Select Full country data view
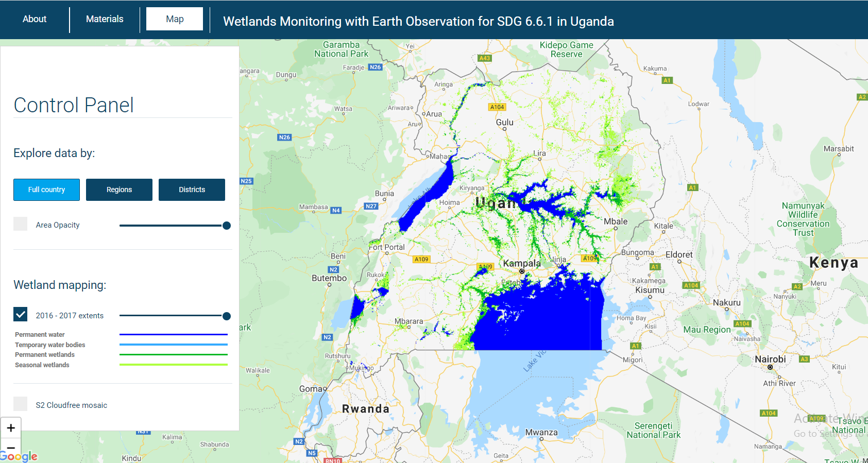 tap(46, 190)
